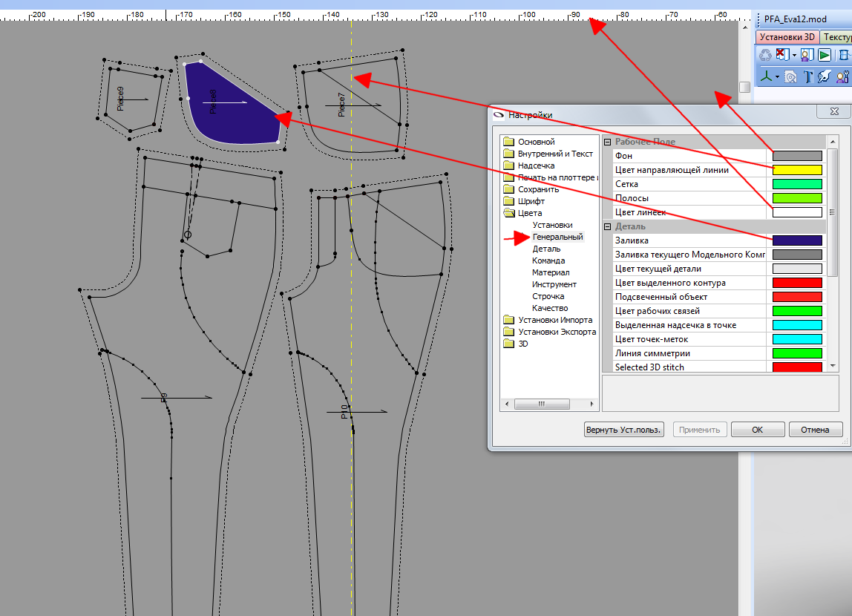The height and width of the screenshot is (616, 852).
Task: Click the dark blue Заливка color swatch
Action: coord(797,240)
